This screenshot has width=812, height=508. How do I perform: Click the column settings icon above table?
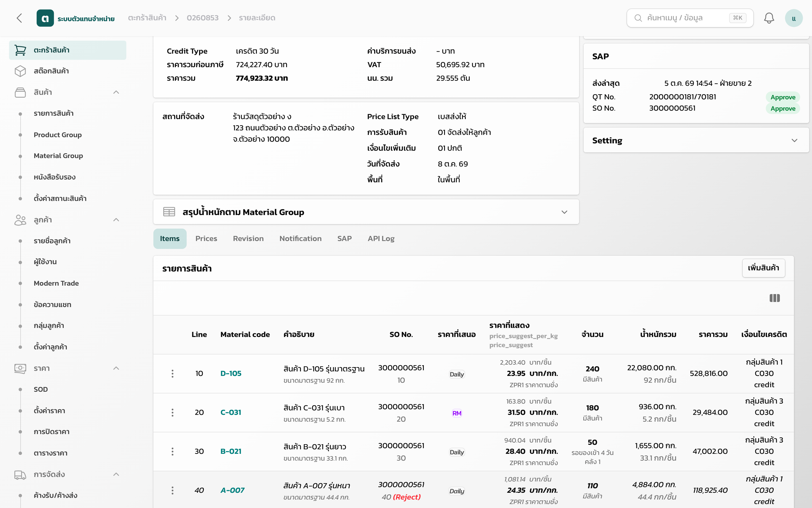[775, 298]
